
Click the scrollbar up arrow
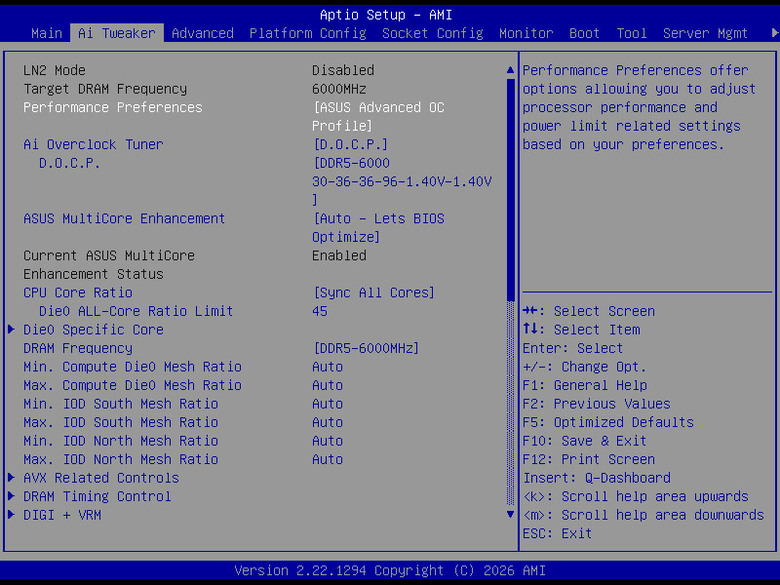click(x=510, y=70)
